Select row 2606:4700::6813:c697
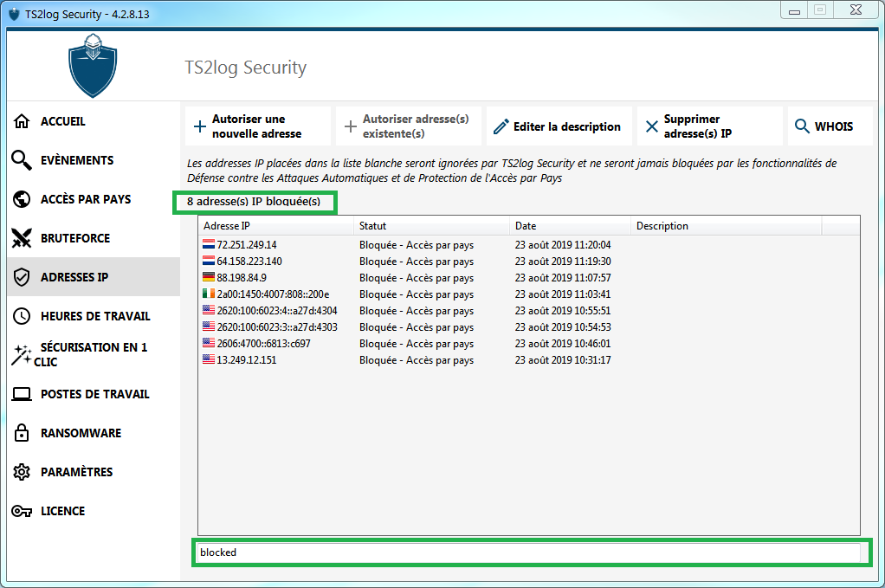 (x=529, y=343)
